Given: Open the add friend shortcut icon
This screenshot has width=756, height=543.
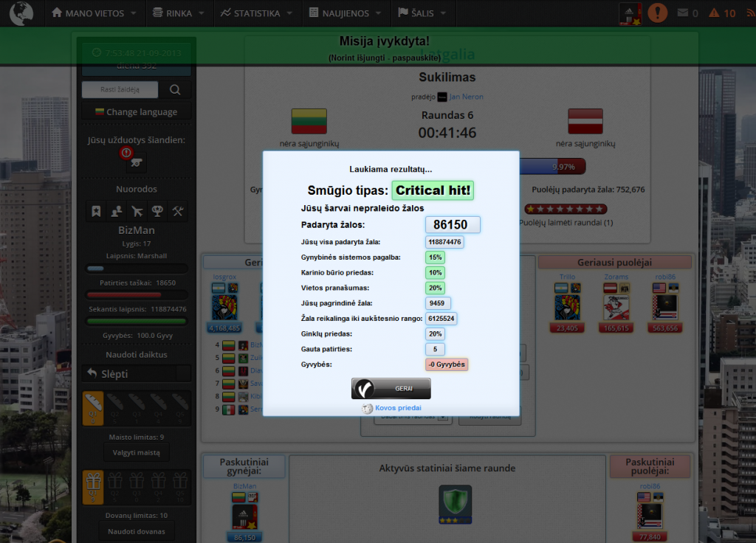Looking at the screenshot, I should (x=117, y=211).
